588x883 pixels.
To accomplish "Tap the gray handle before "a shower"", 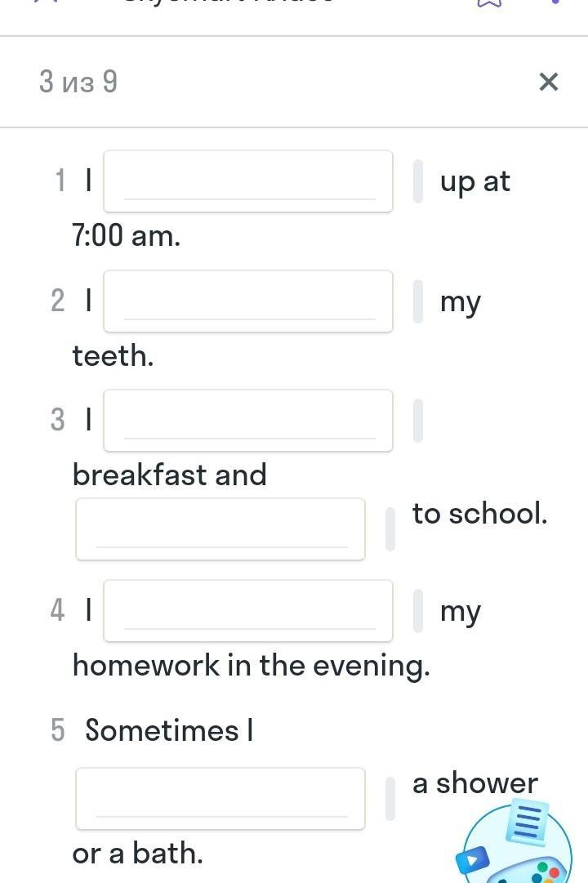I will tap(390, 799).
